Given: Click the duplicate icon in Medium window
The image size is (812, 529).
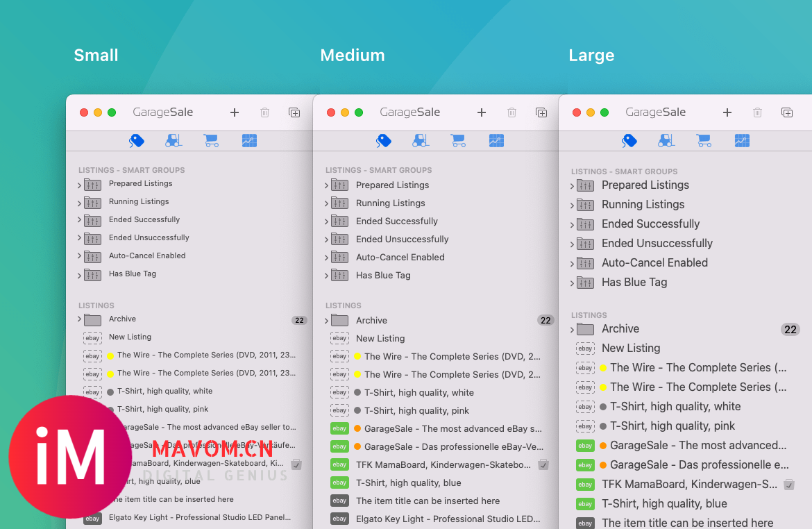Looking at the screenshot, I should (541, 112).
